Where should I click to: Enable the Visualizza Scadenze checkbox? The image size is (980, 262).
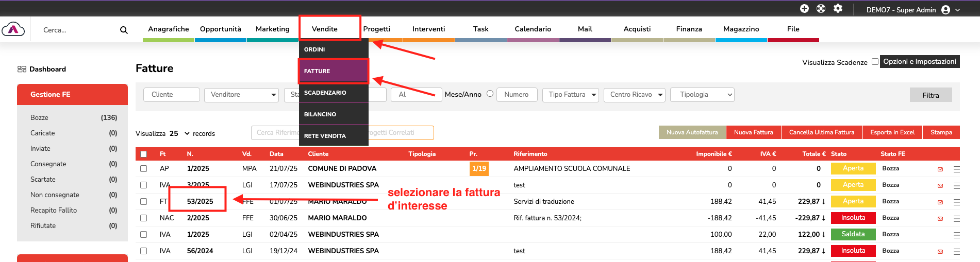[875, 62]
